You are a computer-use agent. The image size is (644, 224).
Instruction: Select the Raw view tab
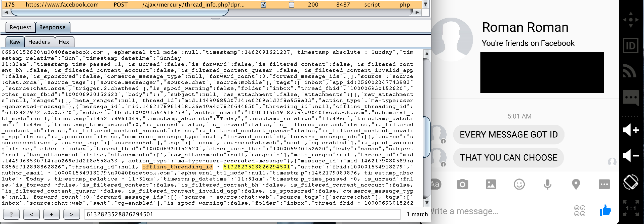pos(15,42)
